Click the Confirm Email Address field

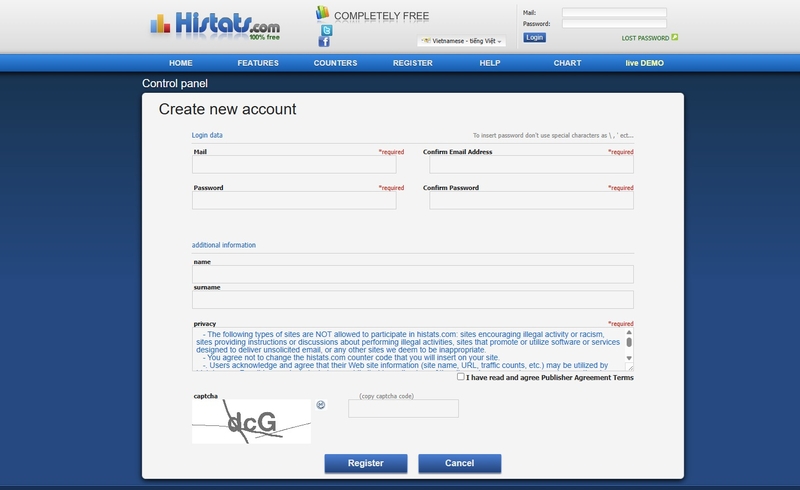(x=531, y=164)
